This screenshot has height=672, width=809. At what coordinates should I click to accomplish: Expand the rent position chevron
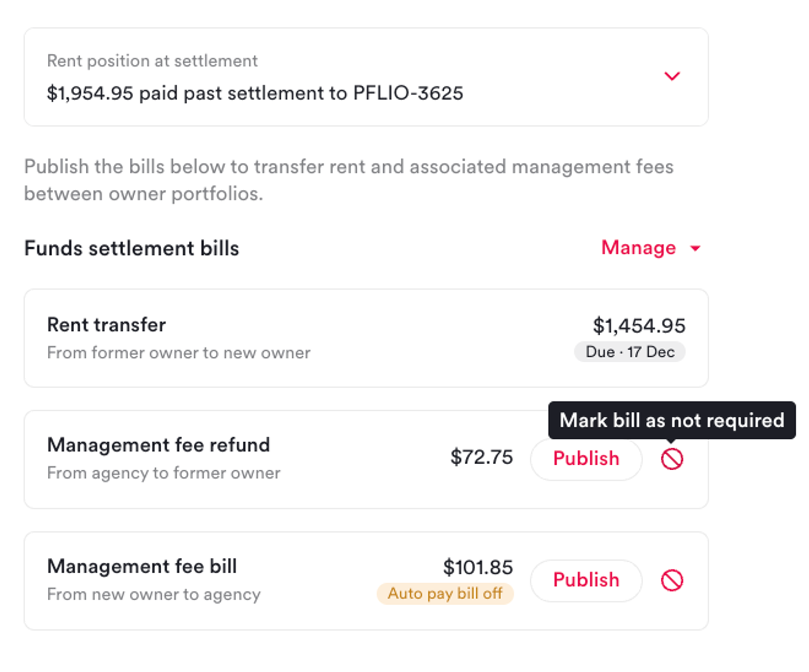[672, 76]
